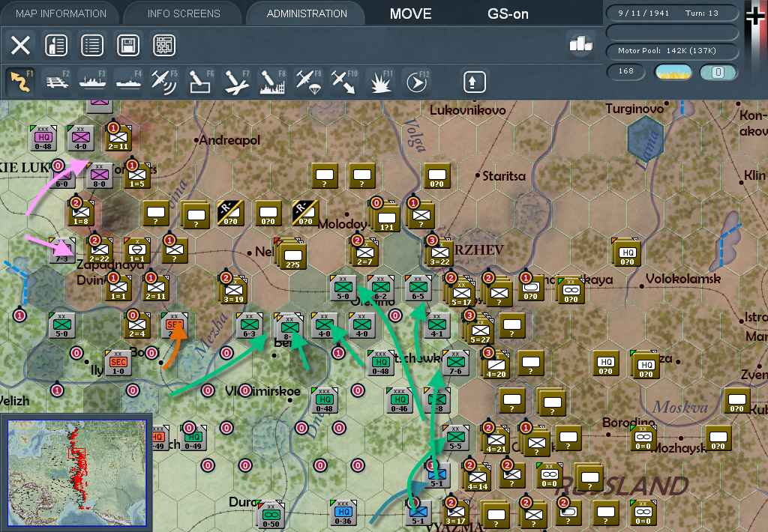Image resolution: width=768 pixels, height=532 pixels.
Task: Select the F8 bomb city mode icon
Action: click(x=272, y=82)
